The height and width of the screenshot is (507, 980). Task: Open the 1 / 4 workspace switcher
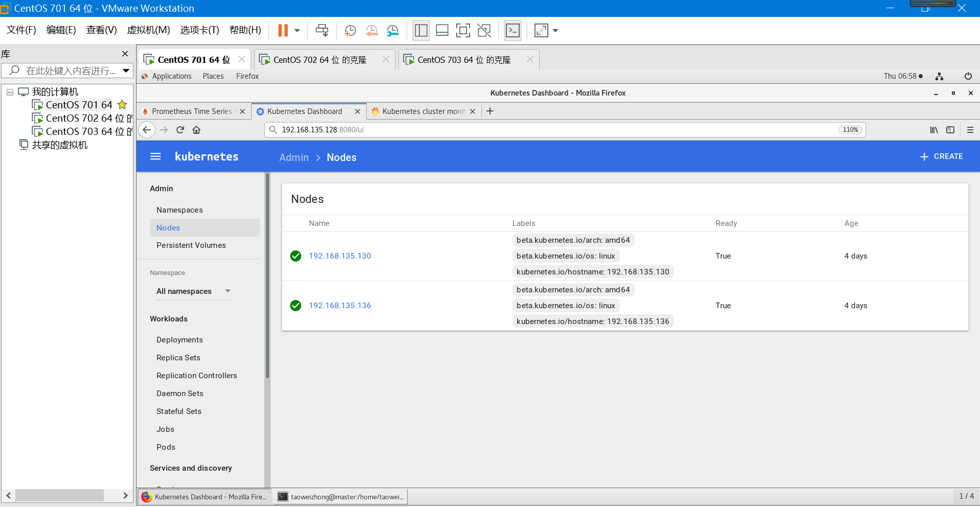[966, 496]
